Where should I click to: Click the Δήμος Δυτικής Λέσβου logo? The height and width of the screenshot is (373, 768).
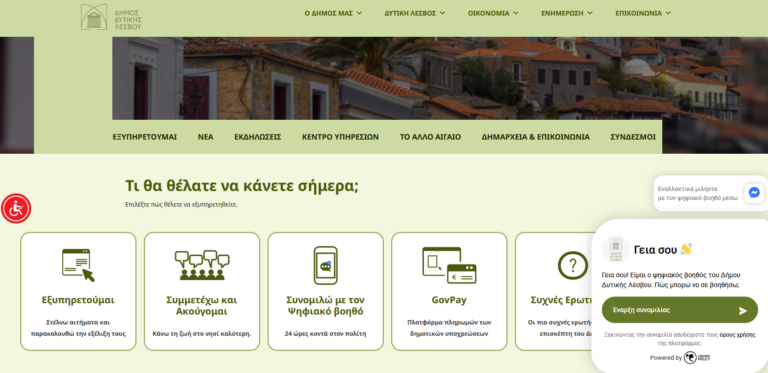click(x=111, y=17)
